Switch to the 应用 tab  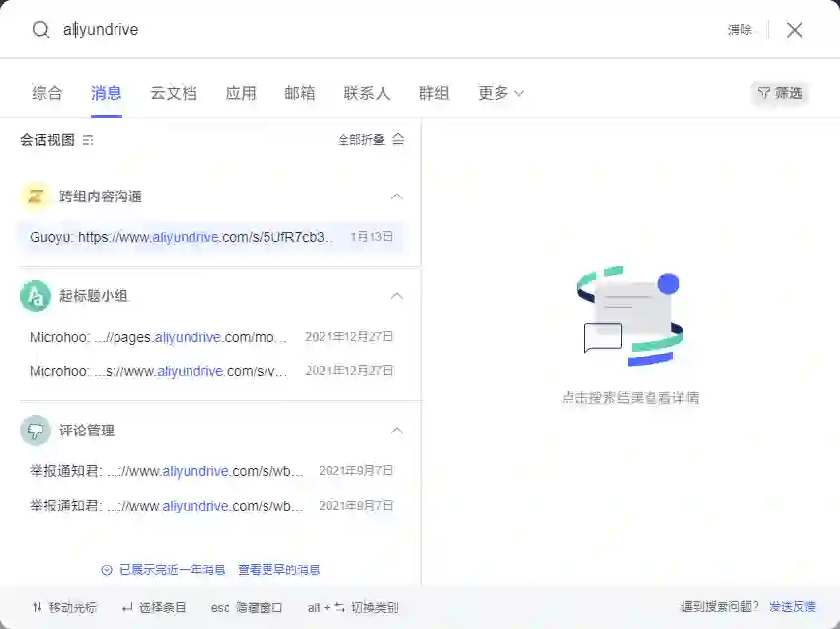point(241,93)
